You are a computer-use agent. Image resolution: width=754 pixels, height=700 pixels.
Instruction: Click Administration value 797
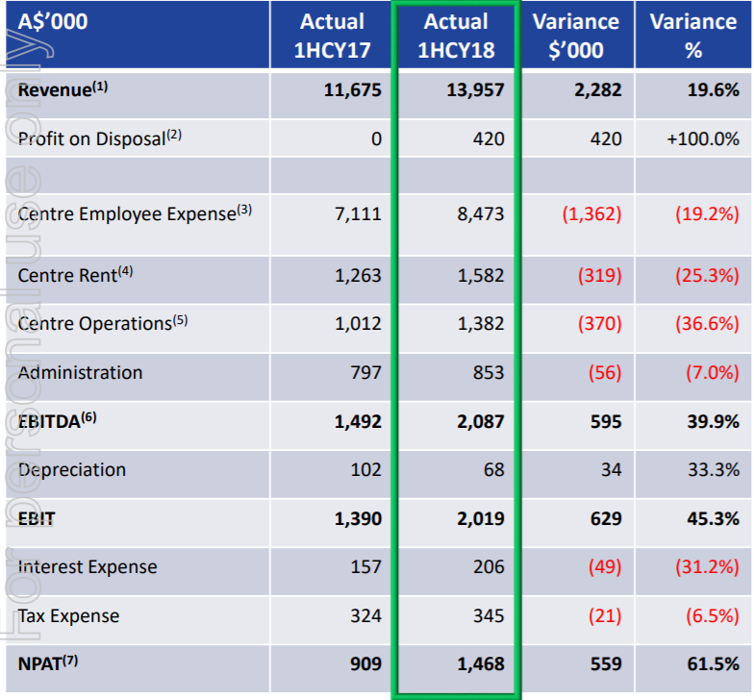pos(365,373)
